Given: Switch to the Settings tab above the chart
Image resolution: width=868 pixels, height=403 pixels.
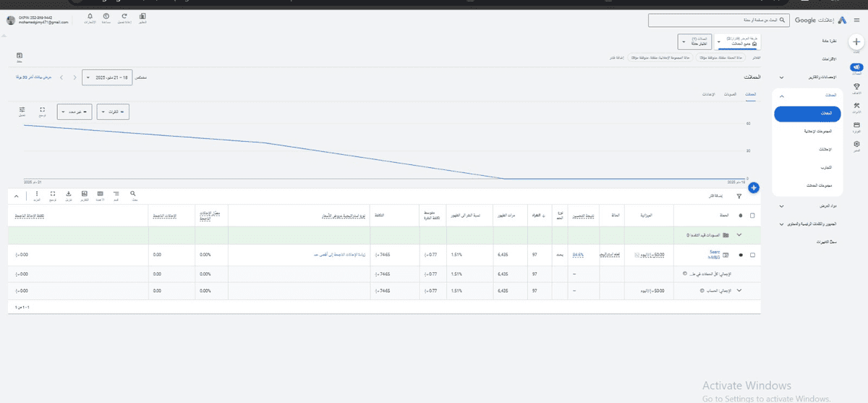Looking at the screenshot, I should coord(710,95).
